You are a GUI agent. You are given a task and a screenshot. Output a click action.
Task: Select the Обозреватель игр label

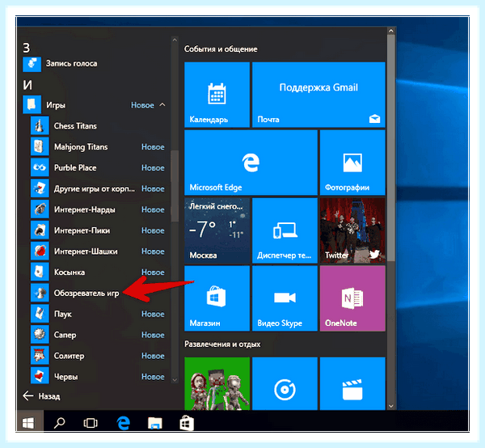pos(86,294)
